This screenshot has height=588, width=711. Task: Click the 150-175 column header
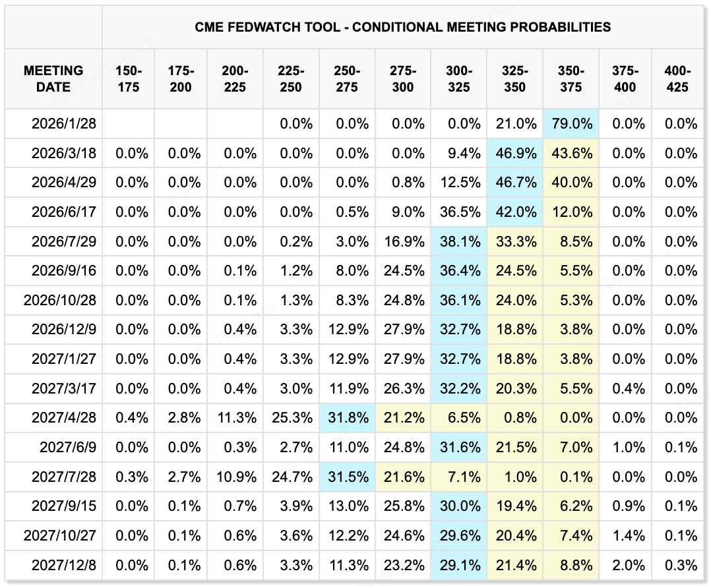tap(128, 79)
